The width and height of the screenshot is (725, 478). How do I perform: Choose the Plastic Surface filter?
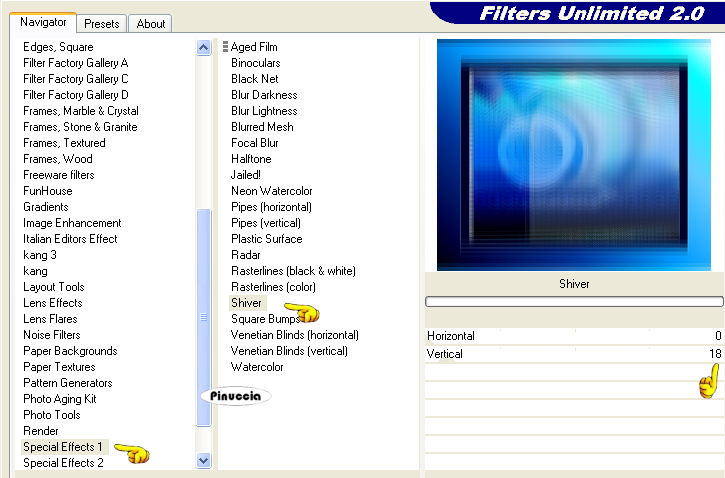[x=267, y=239]
